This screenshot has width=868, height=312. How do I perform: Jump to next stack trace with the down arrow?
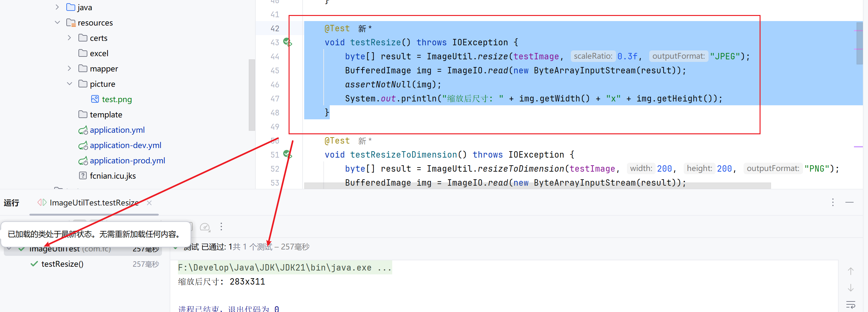850,288
